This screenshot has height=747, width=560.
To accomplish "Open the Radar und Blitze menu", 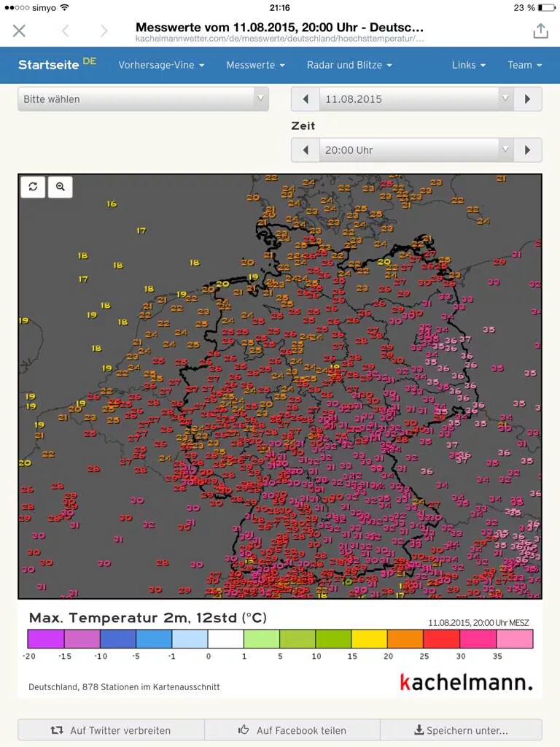I will [349, 65].
